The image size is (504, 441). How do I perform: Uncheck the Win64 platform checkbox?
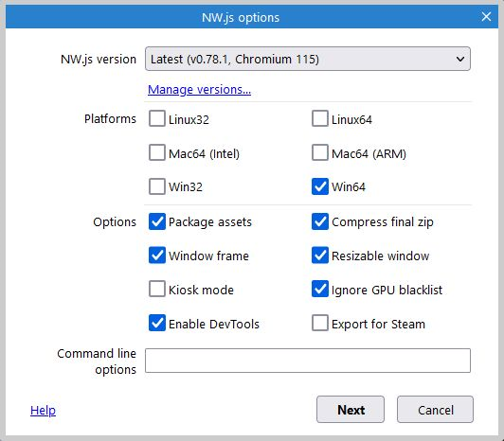320,186
